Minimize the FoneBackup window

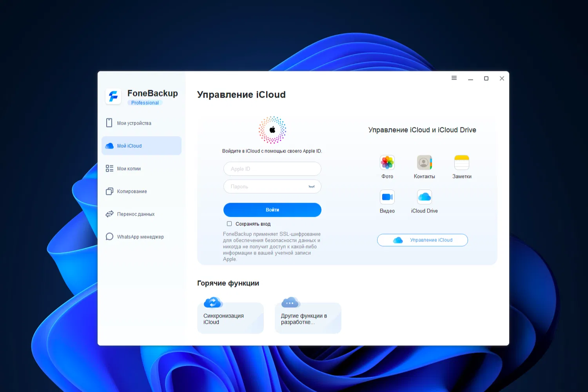[x=470, y=78]
